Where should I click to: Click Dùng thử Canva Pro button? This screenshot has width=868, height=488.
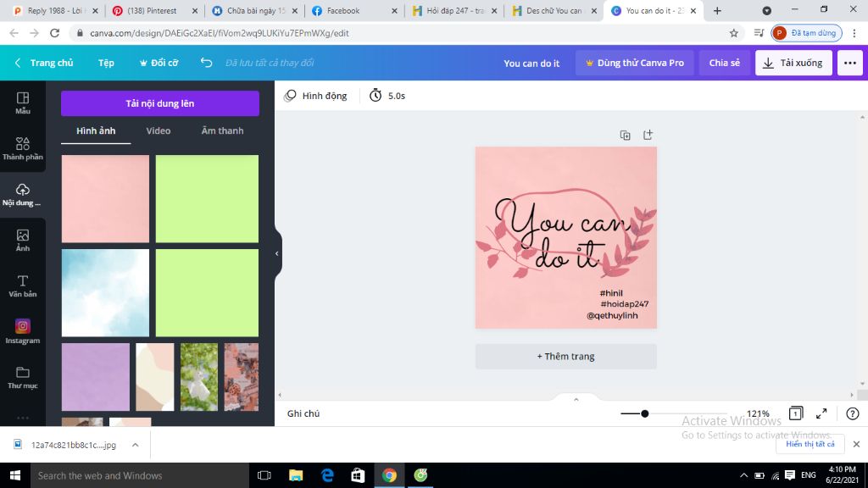[x=634, y=63]
